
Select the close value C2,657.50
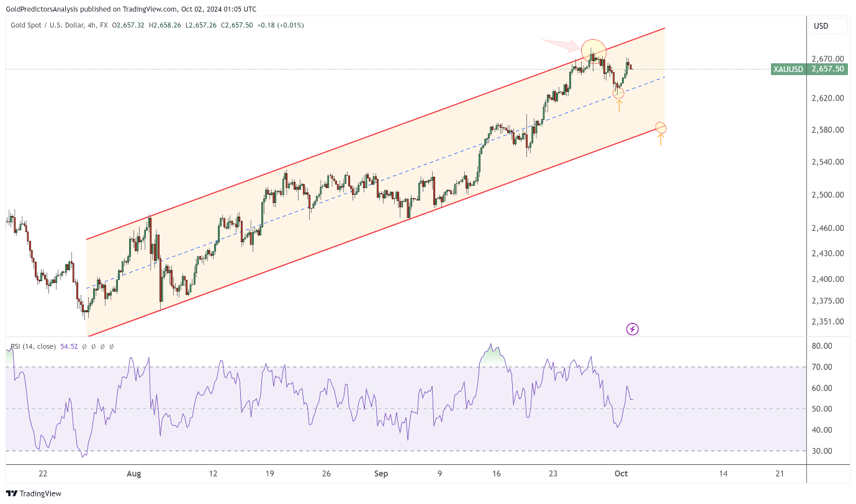[236, 25]
